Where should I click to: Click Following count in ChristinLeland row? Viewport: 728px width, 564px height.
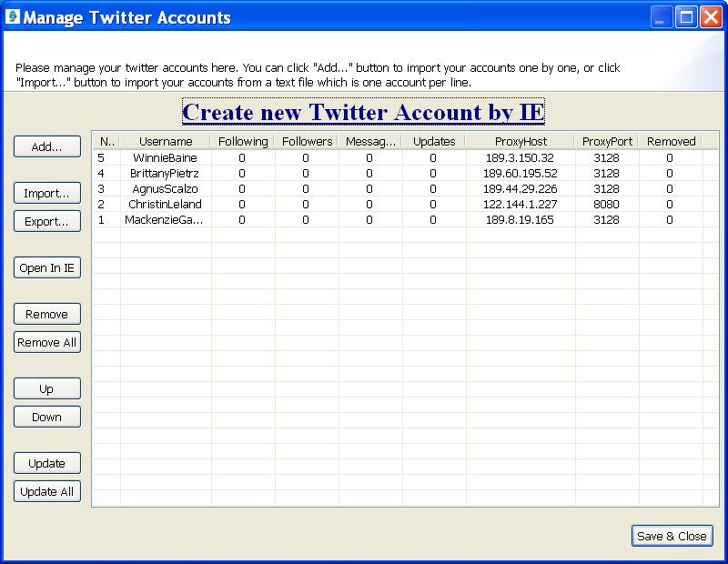(x=242, y=205)
